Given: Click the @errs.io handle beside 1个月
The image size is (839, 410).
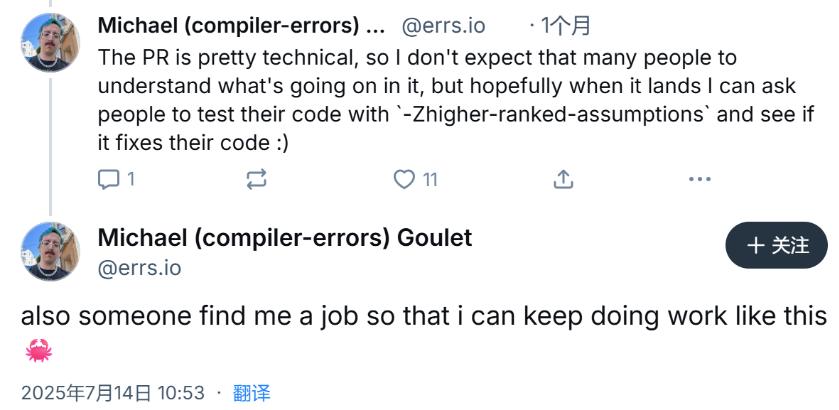Looking at the screenshot, I should tap(444, 25).
